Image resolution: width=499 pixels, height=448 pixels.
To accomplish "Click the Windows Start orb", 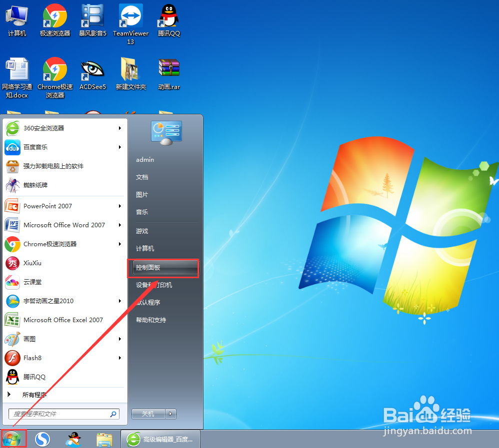I will 12,439.
